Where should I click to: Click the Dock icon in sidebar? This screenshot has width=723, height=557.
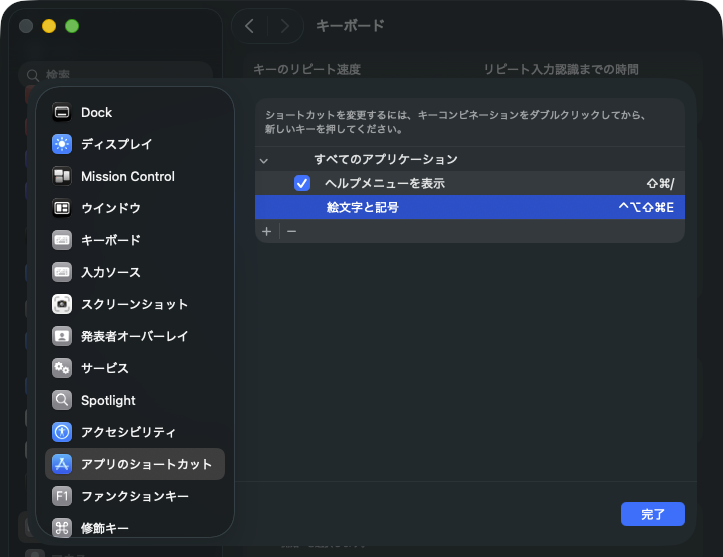pos(62,112)
